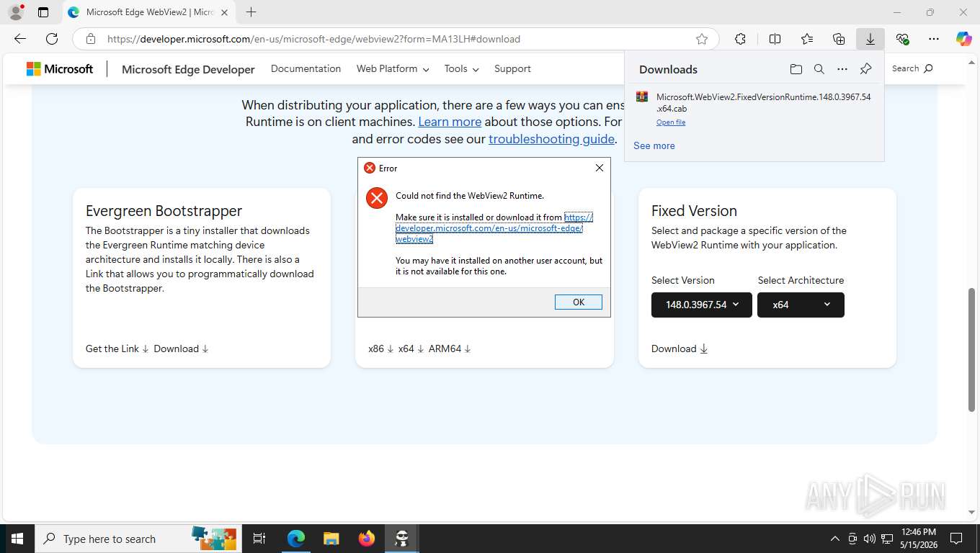Click the Microsoft logo
Screen dimensions: 980x553
(x=60, y=69)
